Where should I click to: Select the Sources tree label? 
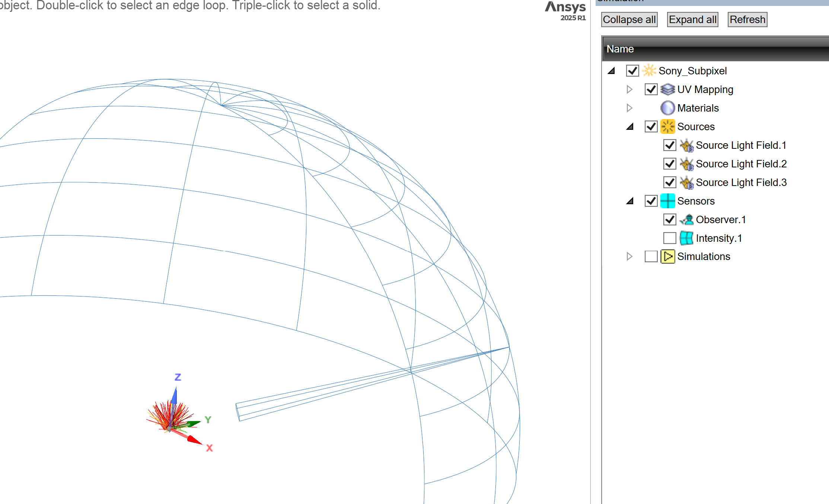pos(696,126)
